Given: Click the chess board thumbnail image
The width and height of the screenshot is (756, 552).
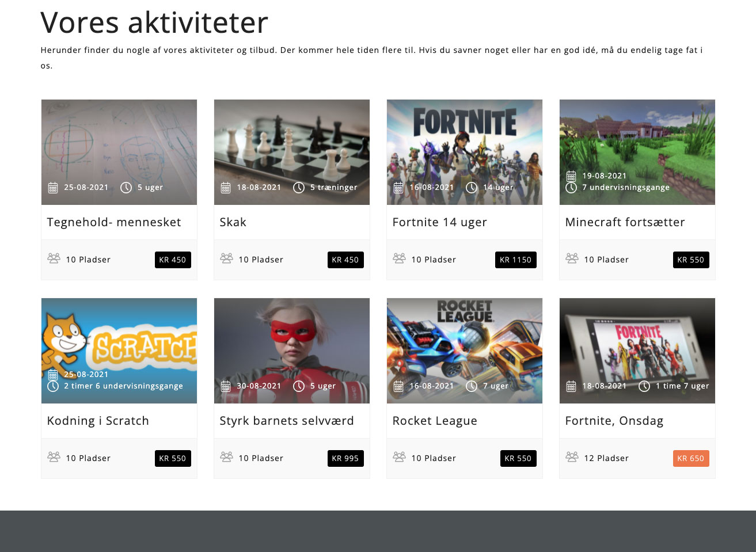Looking at the screenshot, I should coord(292,144).
